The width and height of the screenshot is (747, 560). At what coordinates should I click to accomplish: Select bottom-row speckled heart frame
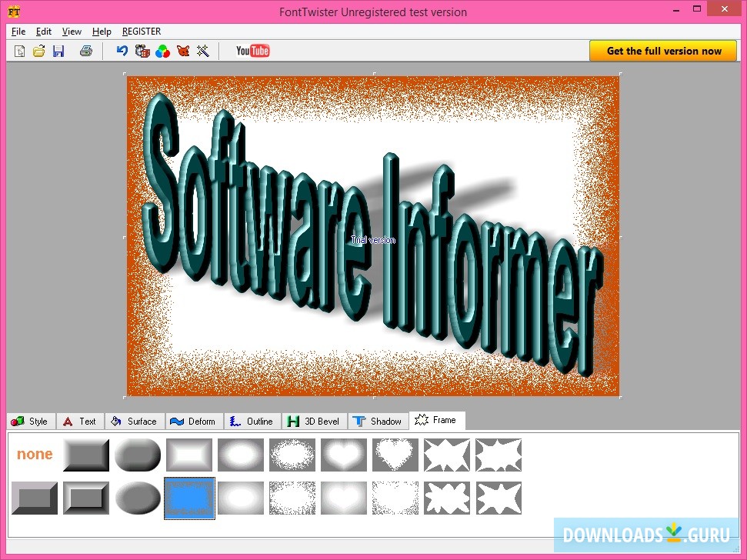tap(395, 498)
